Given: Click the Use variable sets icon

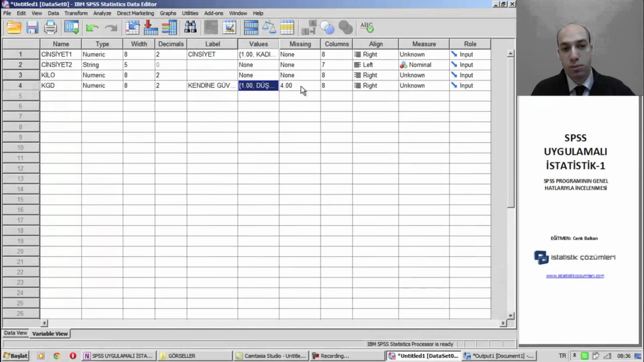Looking at the screenshot, I should (327, 27).
